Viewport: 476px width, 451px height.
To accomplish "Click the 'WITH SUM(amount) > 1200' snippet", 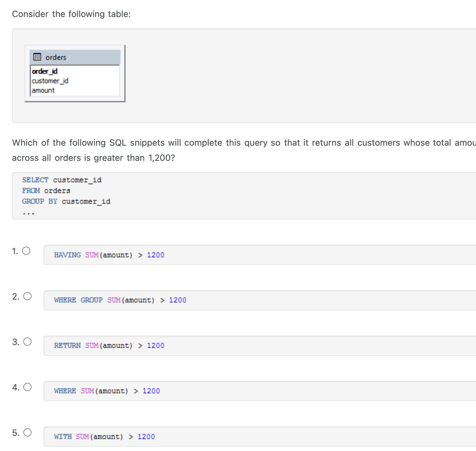I will coord(104,436).
